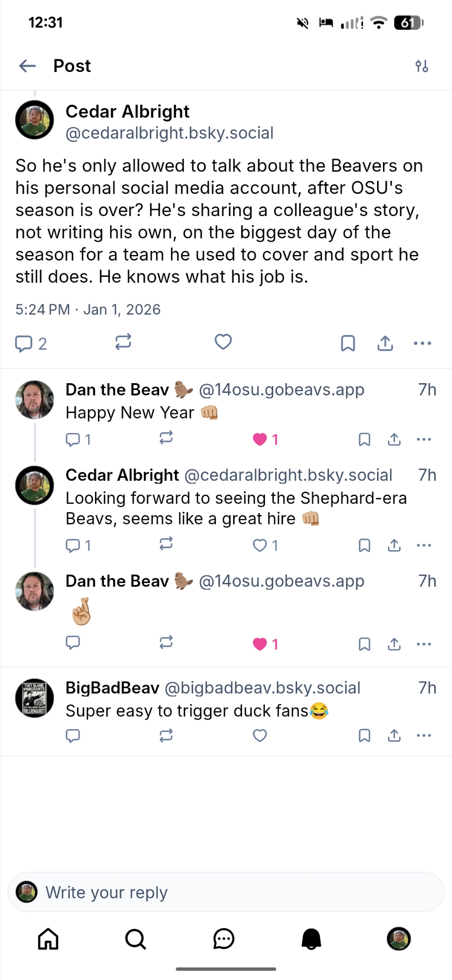This screenshot has width=452, height=980.
Task: Bookmark the main post
Action: point(348,343)
